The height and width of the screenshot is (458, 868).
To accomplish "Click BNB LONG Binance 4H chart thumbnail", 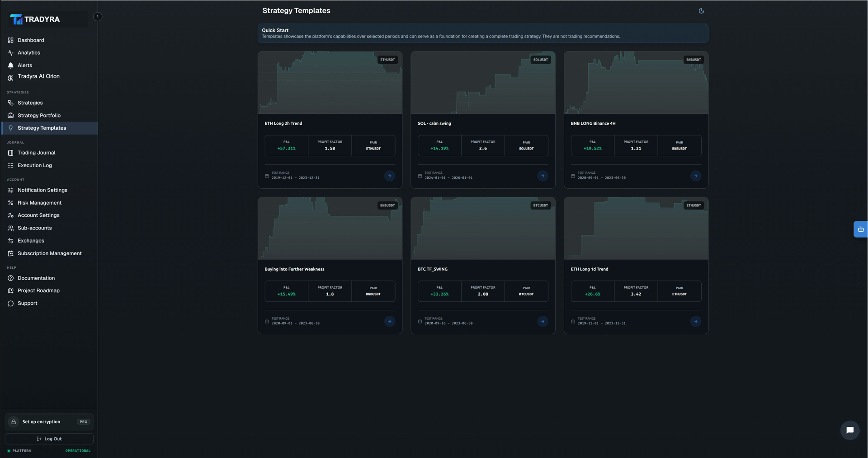I will (x=636, y=83).
